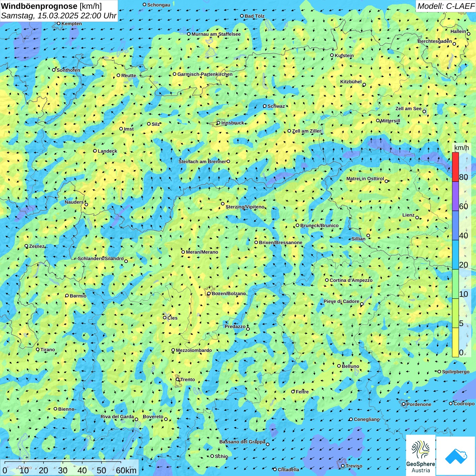Click the 'Sonthofen' label

(x=68, y=70)
